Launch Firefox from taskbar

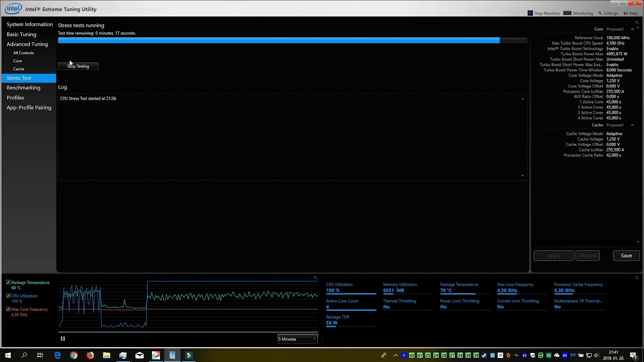click(x=90, y=355)
